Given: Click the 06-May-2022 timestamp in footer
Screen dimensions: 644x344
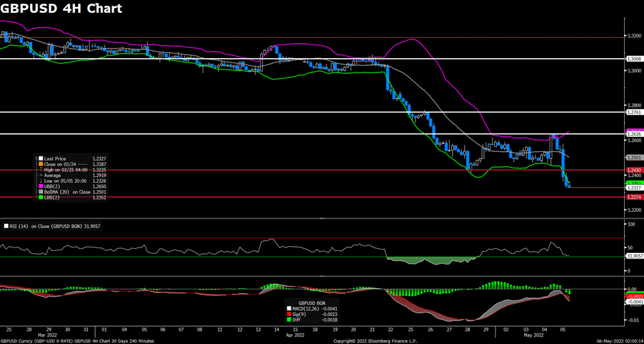Looking at the screenshot, I should (x=620, y=341).
